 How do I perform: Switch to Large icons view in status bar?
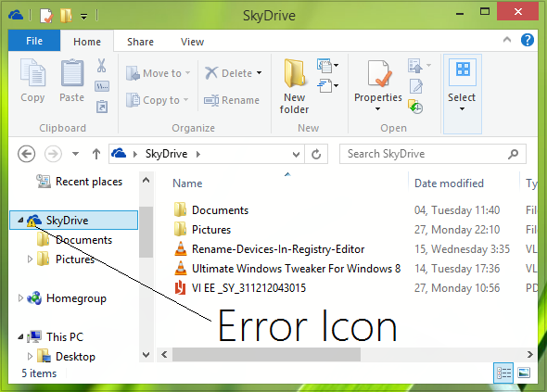click(x=524, y=373)
